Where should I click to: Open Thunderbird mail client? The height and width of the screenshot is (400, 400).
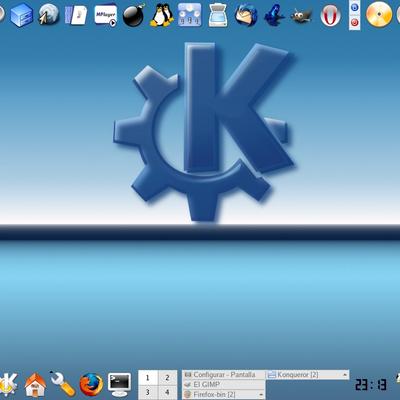(246, 15)
